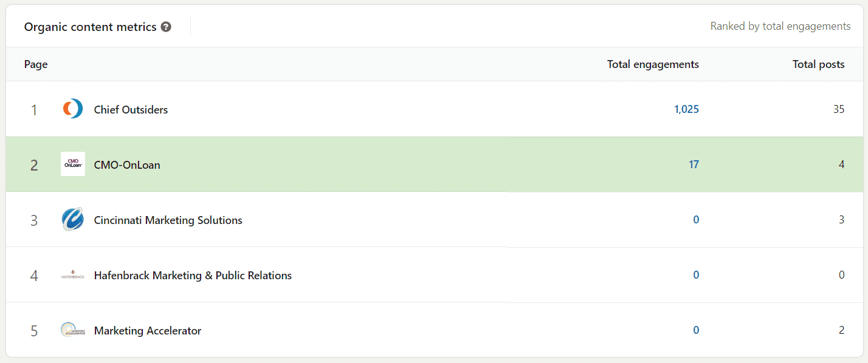Click Marketing Accelerator's zero engagements value
The image size is (868, 363).
tap(696, 330)
